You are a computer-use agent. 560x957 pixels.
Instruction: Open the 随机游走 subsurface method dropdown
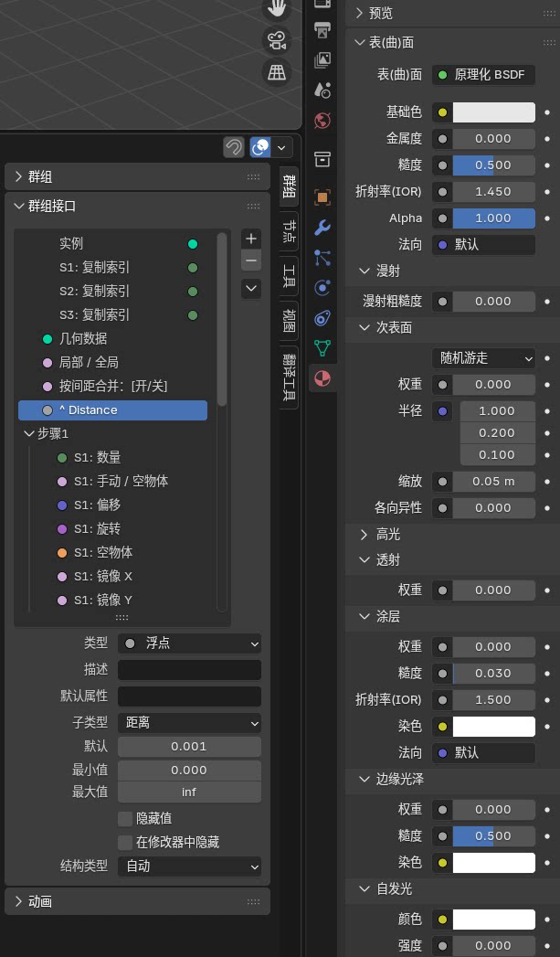[484, 358]
